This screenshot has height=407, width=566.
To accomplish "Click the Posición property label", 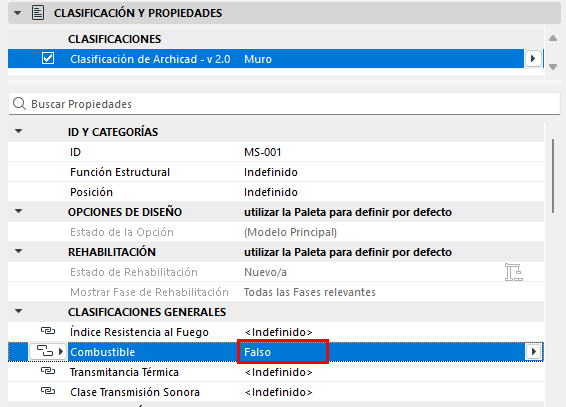I will tap(91, 192).
